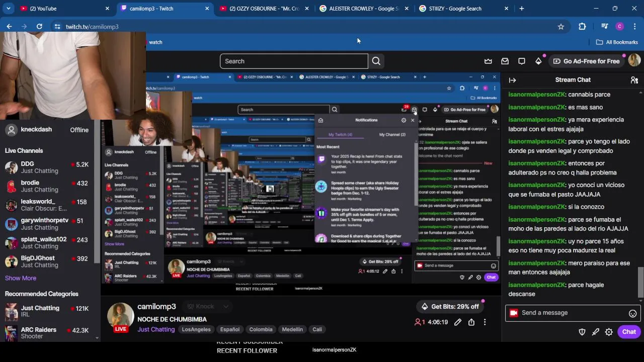Click camilomp3 channel avatar
Screen dimensions: 644x362
pyautogui.click(x=121, y=317)
